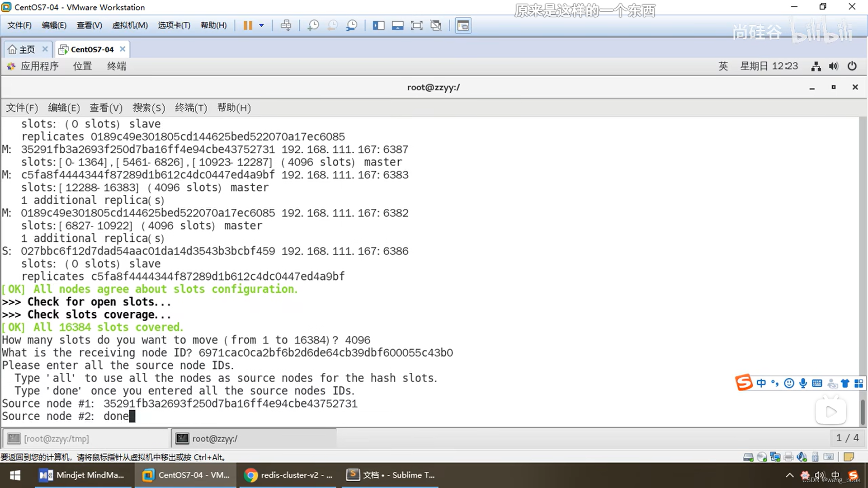
Task: Click the terminal vertical scrollbar thumb
Action: (863, 412)
